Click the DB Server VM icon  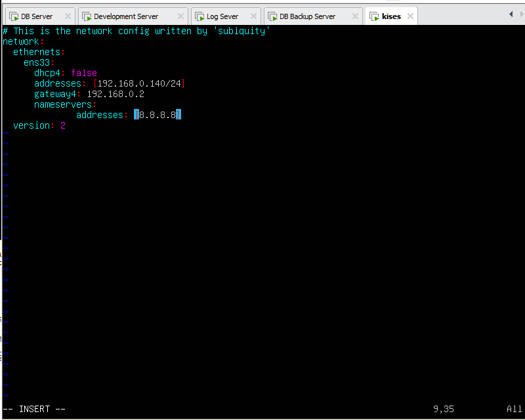point(14,16)
